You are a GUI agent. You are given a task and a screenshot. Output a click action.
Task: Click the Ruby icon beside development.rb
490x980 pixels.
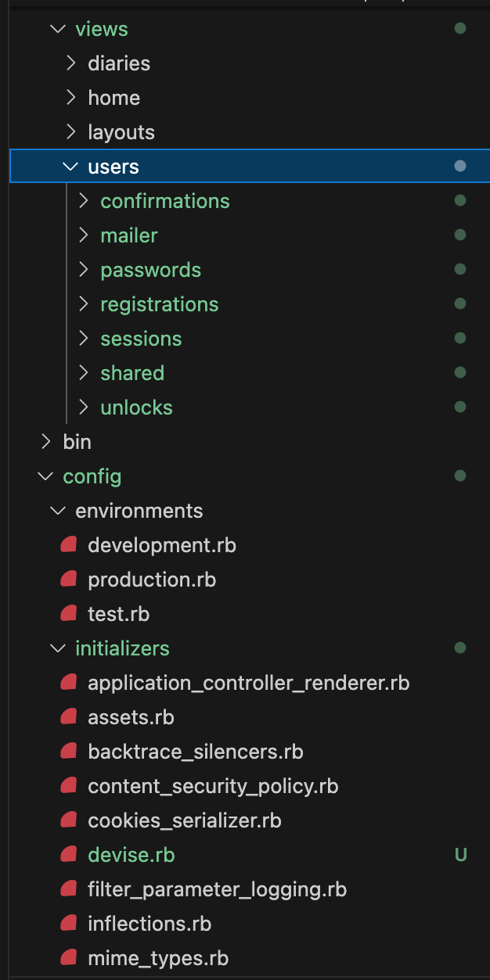point(68,544)
